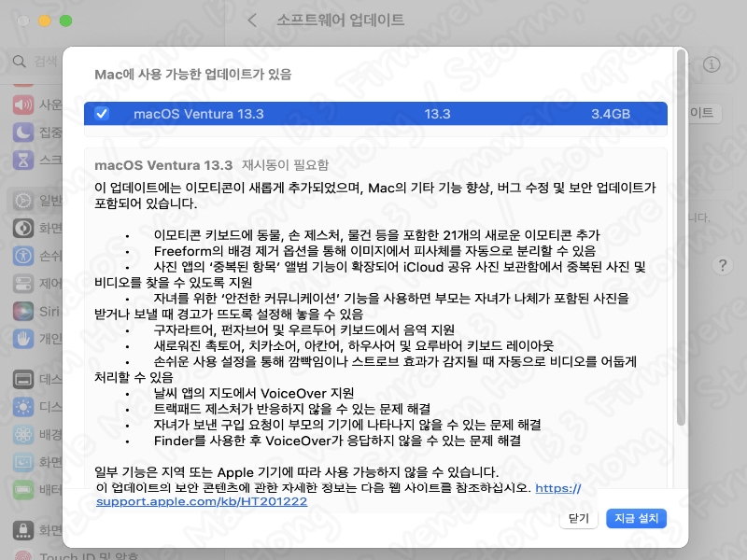Click the 구자라트어, 펀자브어 keyboard bullet line
Screen dimensions: 747x560
[304, 329]
